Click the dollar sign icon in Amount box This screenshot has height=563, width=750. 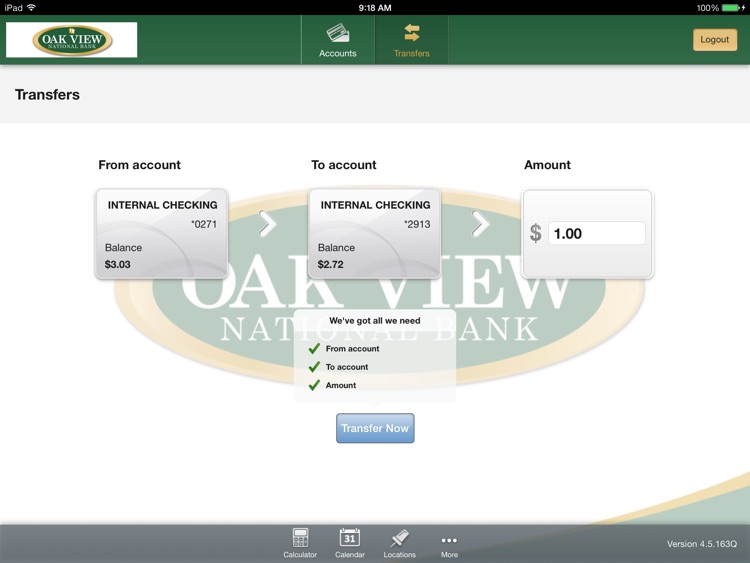click(x=536, y=233)
